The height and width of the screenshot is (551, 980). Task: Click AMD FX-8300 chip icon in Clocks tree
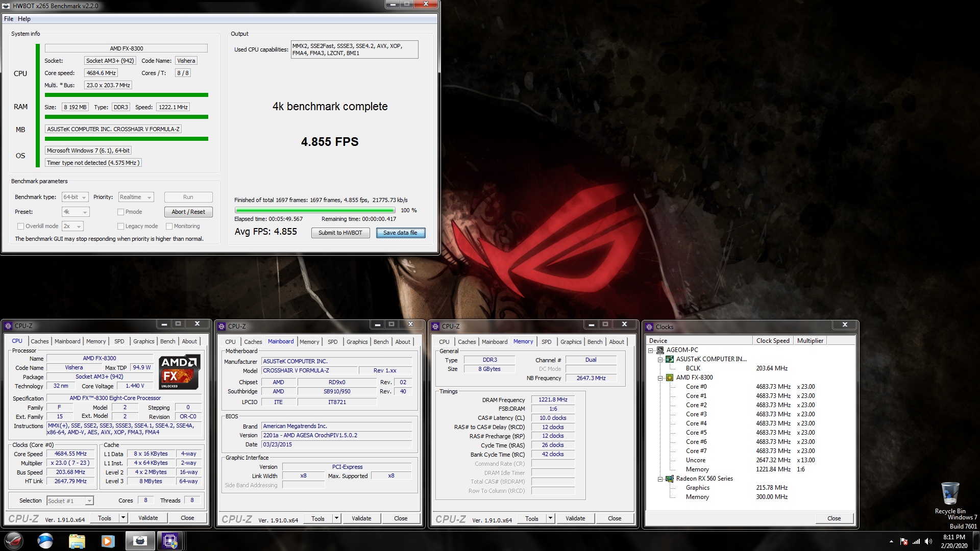click(x=670, y=378)
